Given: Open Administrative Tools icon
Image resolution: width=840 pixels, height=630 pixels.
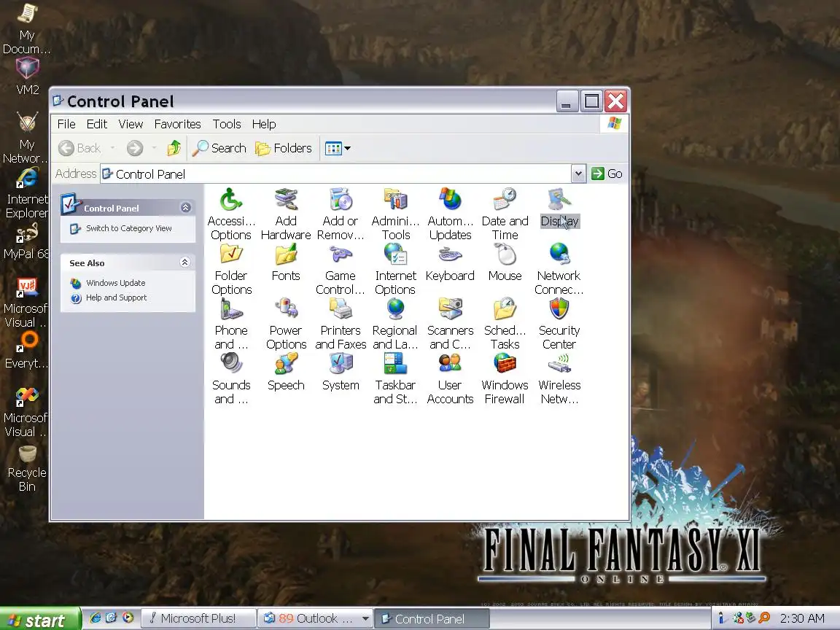Looking at the screenshot, I should [395, 214].
